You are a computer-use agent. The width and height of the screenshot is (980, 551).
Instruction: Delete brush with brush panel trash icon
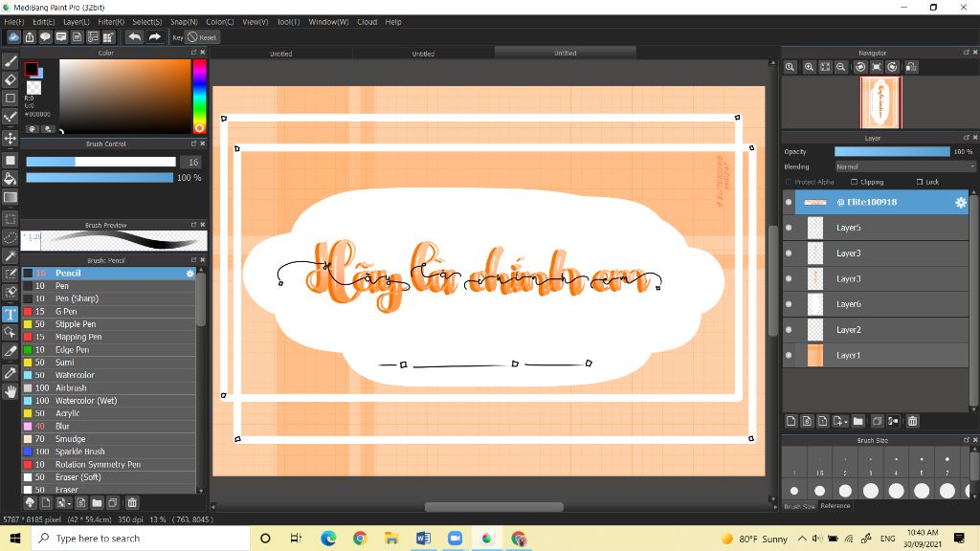[x=132, y=502]
